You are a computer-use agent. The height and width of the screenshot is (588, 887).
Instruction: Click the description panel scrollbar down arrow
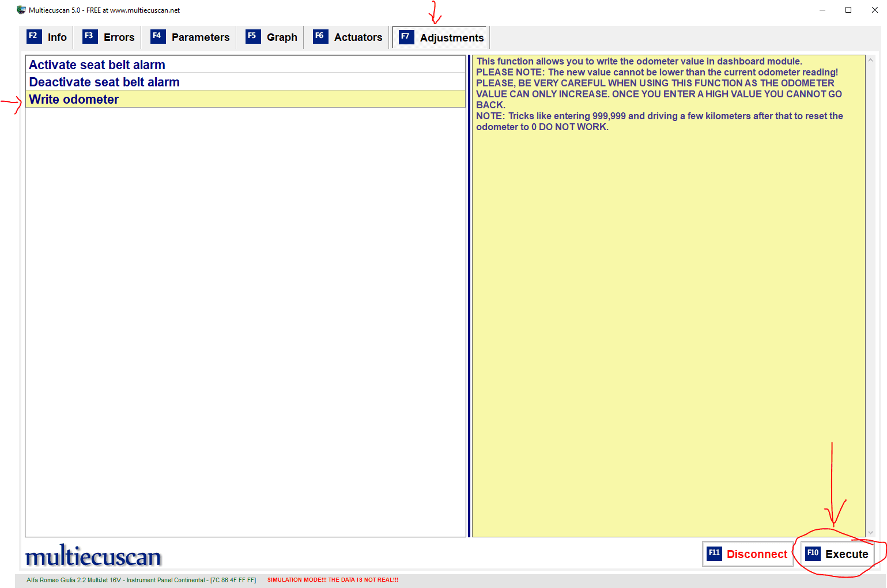coord(870,533)
